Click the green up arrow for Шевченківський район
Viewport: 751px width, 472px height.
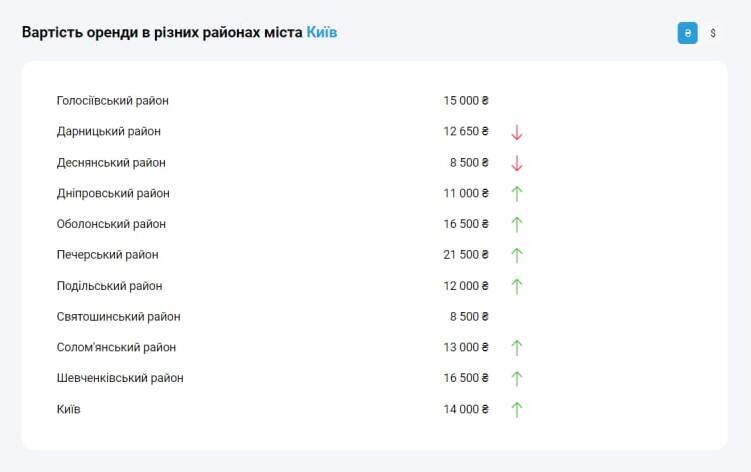tap(517, 379)
